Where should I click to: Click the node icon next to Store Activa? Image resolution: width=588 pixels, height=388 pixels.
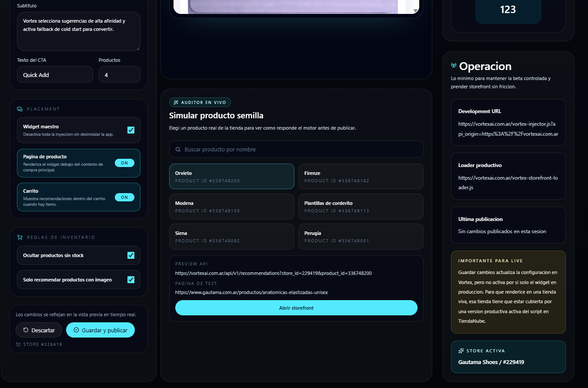click(x=461, y=350)
